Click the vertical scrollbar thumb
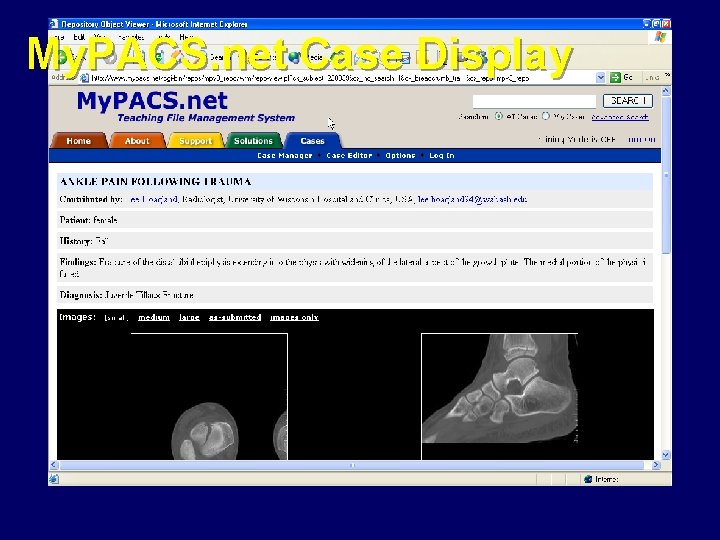The width and height of the screenshot is (720, 540). [x=666, y=174]
